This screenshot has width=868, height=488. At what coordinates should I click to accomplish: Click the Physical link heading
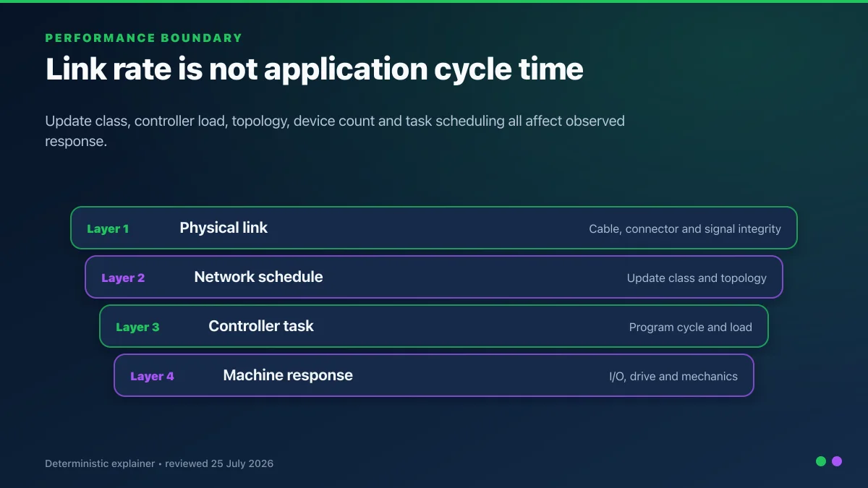[x=224, y=228]
